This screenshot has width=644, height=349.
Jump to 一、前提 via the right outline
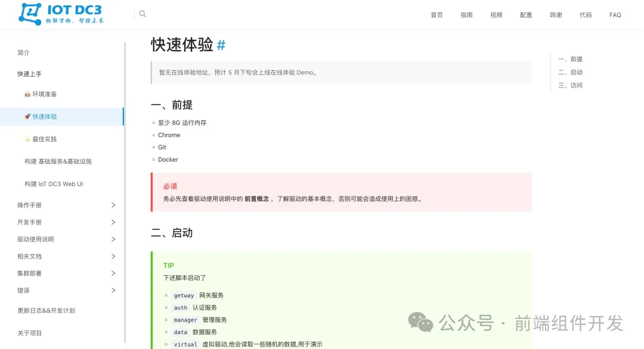(570, 58)
